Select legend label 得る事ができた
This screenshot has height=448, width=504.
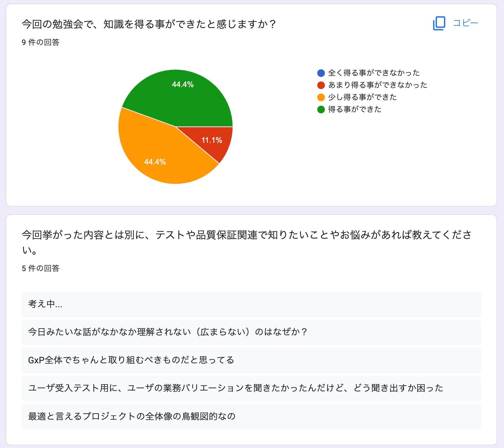pos(355,109)
